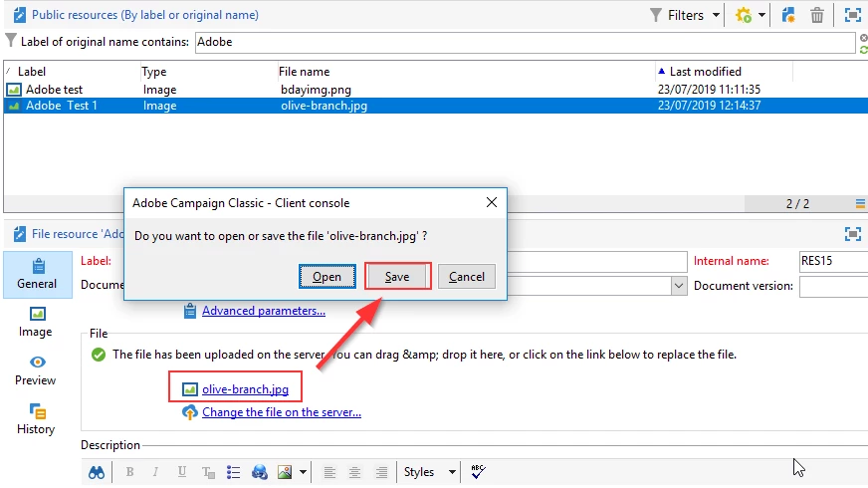This screenshot has height=488, width=868.
Task: Center the description text
Action: [354, 472]
